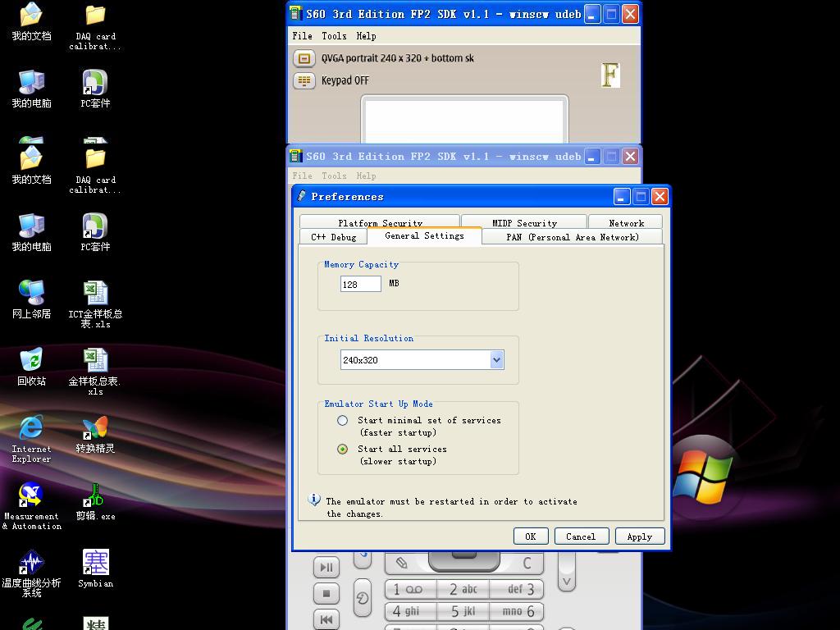Tap the def 3 key on keypad

click(x=517, y=589)
